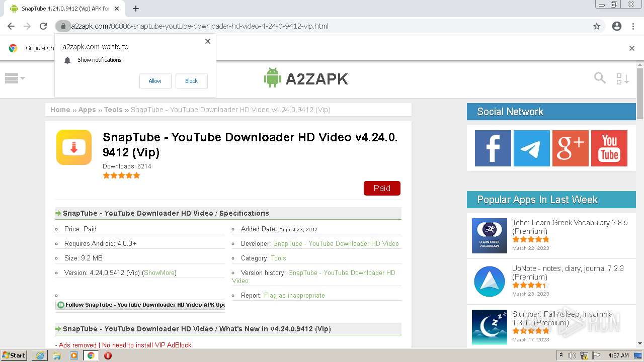The height and width of the screenshot is (362, 644).
Task: Open the Telegram social icon
Action: (x=532, y=148)
